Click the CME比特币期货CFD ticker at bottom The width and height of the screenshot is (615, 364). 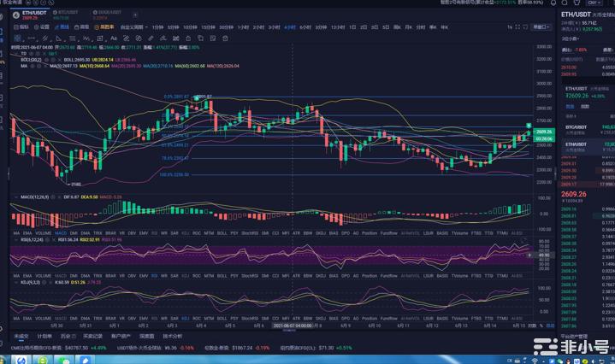[x=59, y=348]
